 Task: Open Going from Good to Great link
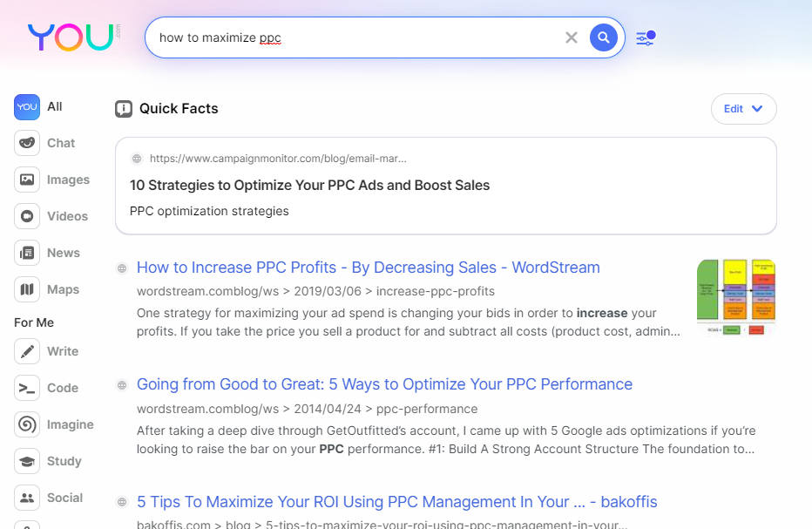click(x=384, y=384)
